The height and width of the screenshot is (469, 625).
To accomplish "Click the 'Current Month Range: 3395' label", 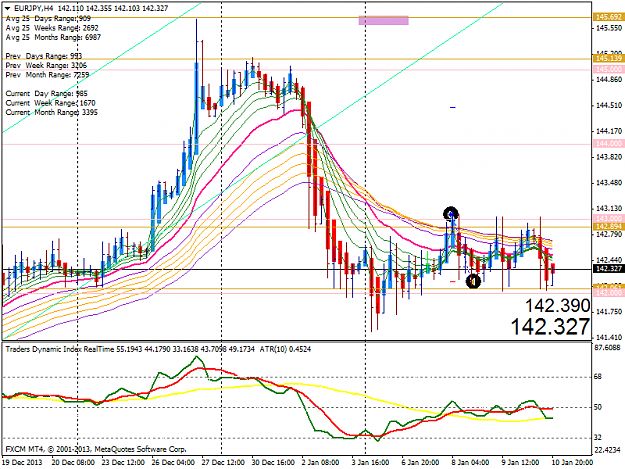I will [51, 112].
